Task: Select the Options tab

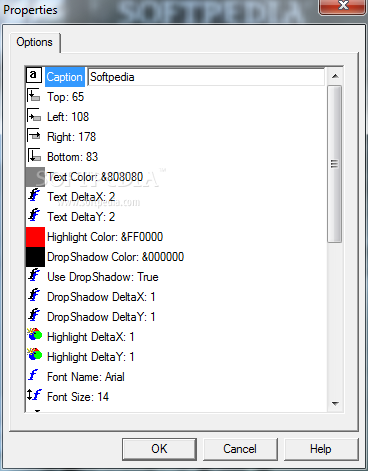Action: 35,42
